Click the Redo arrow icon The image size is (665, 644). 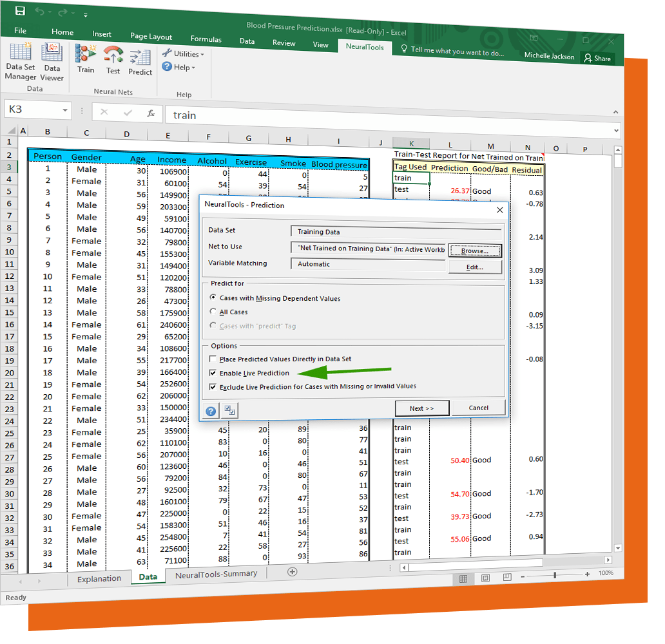point(63,13)
